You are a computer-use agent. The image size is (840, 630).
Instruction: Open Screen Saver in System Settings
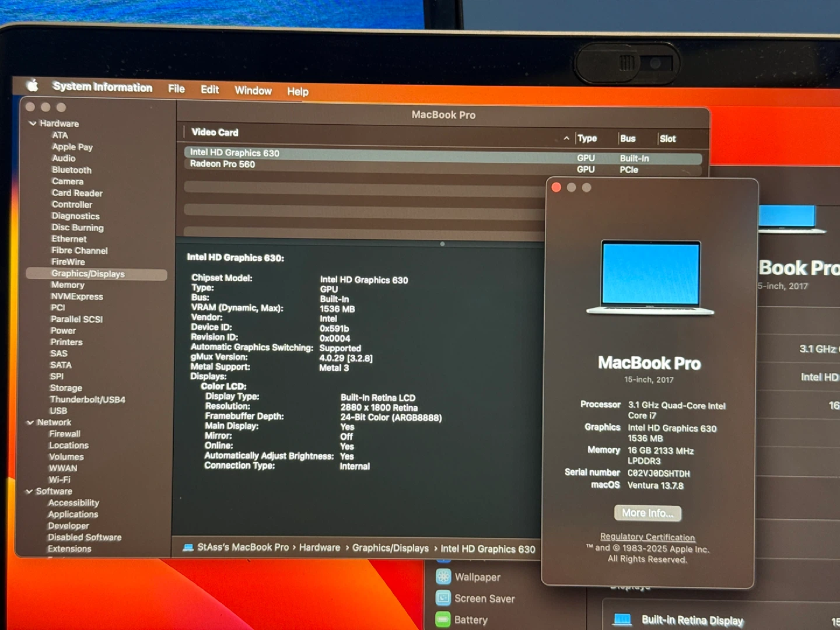point(475,598)
